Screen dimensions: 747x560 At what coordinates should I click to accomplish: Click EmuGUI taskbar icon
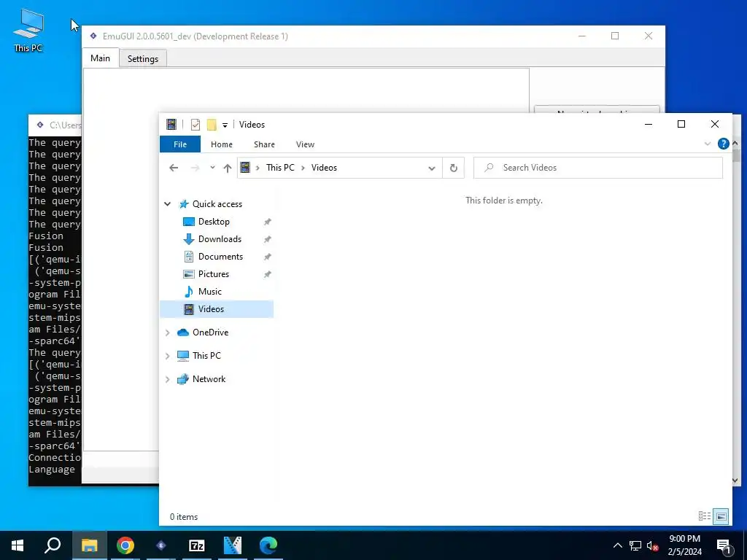tap(161, 545)
